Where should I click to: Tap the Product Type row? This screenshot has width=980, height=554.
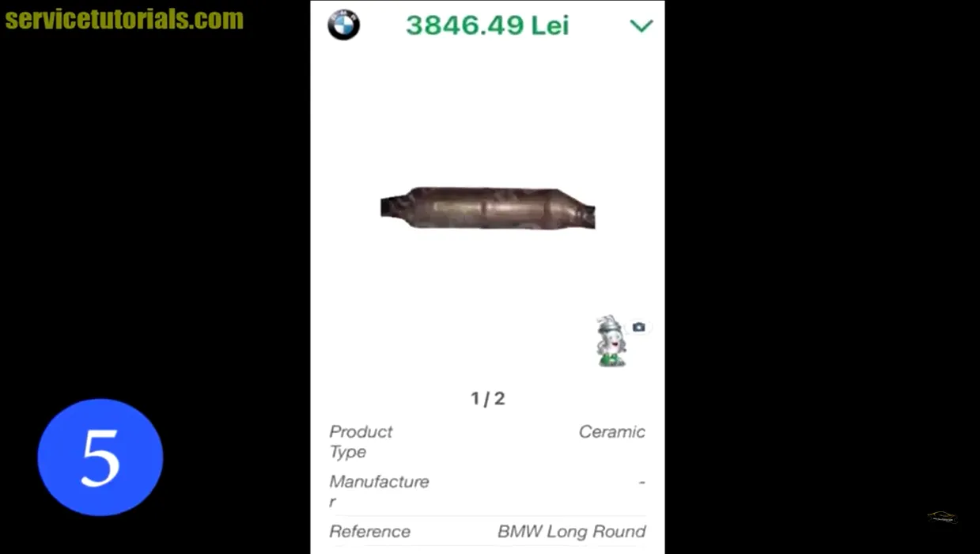point(487,442)
